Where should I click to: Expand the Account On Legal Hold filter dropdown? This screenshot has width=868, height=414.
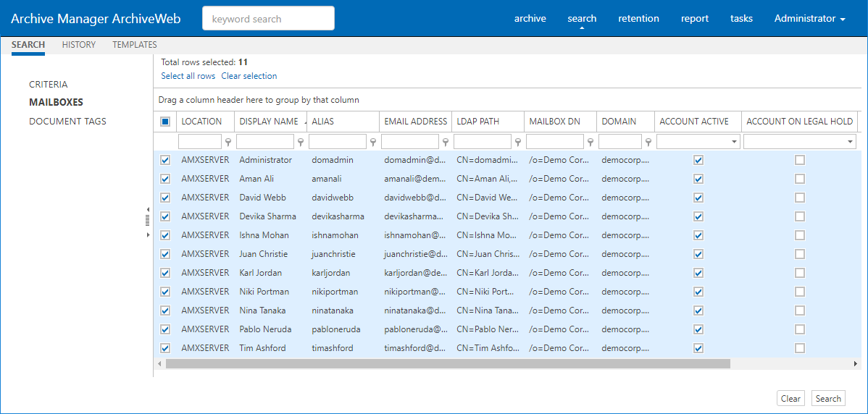[x=850, y=143]
